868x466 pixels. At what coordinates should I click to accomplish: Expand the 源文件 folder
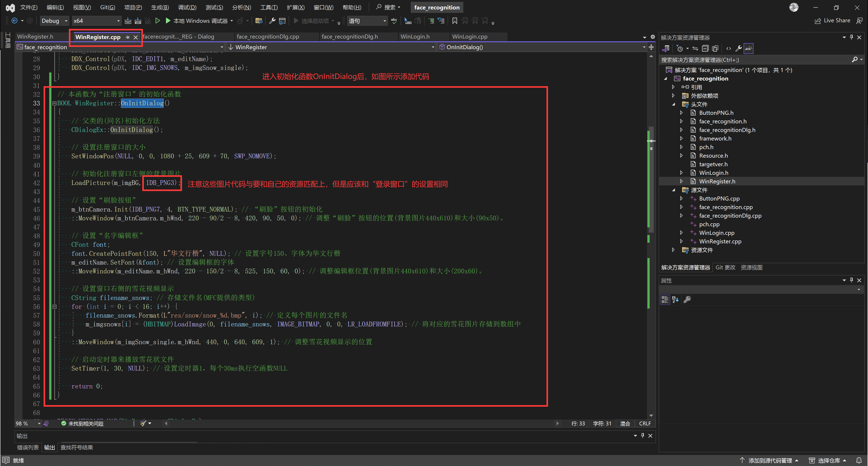(674, 190)
